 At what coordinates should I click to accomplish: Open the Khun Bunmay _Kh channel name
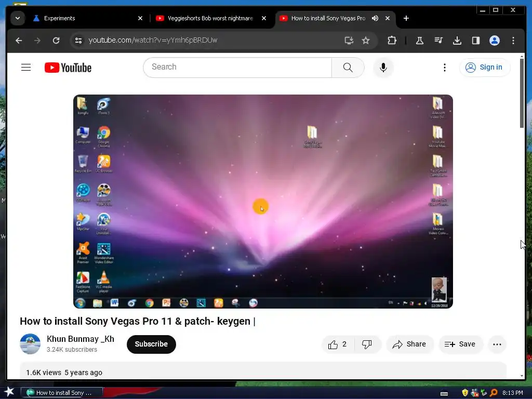coord(81,339)
